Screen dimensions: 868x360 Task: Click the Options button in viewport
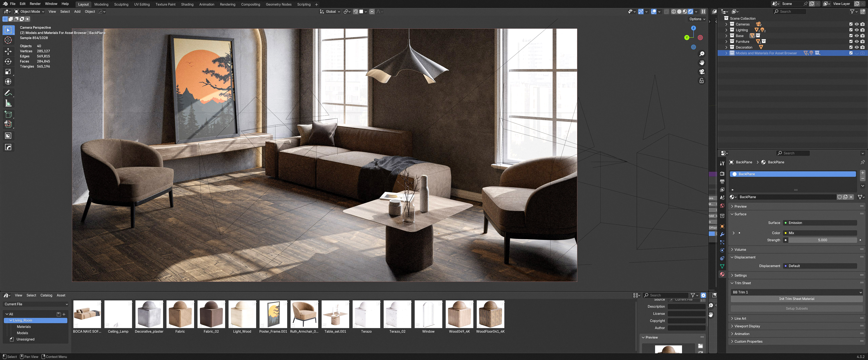(697, 19)
